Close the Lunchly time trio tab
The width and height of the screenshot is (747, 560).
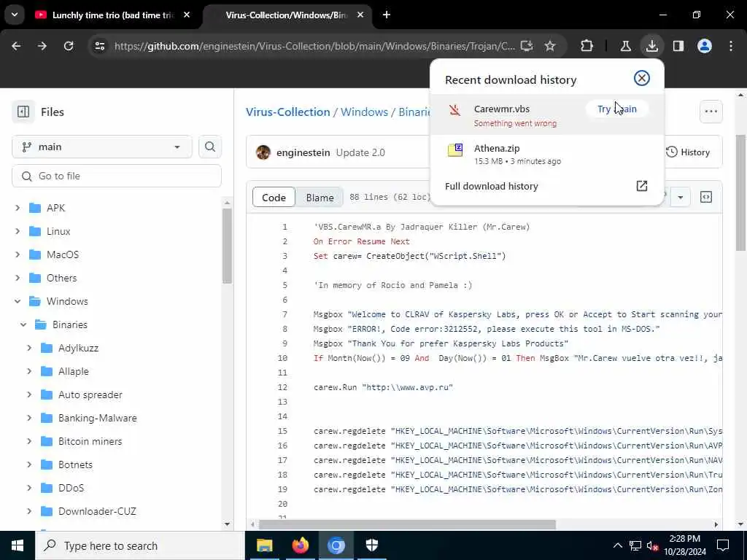[x=187, y=15]
